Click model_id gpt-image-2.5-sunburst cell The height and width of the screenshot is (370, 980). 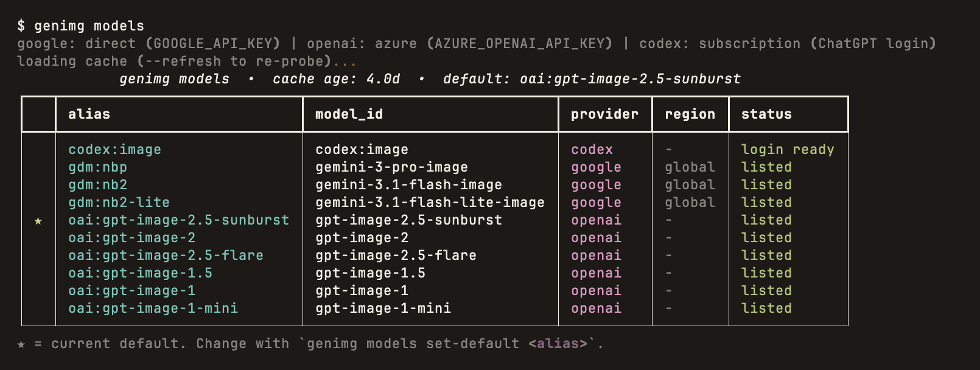408,220
